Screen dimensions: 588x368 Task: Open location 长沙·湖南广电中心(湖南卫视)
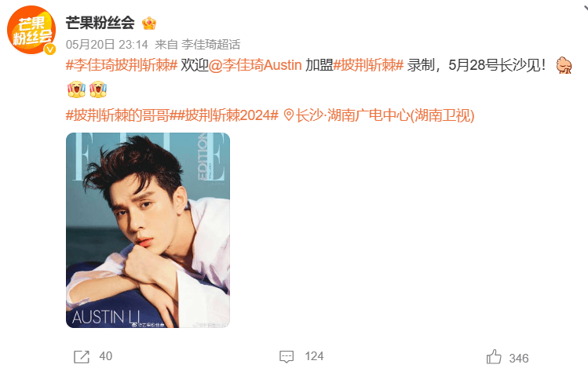coord(385,115)
